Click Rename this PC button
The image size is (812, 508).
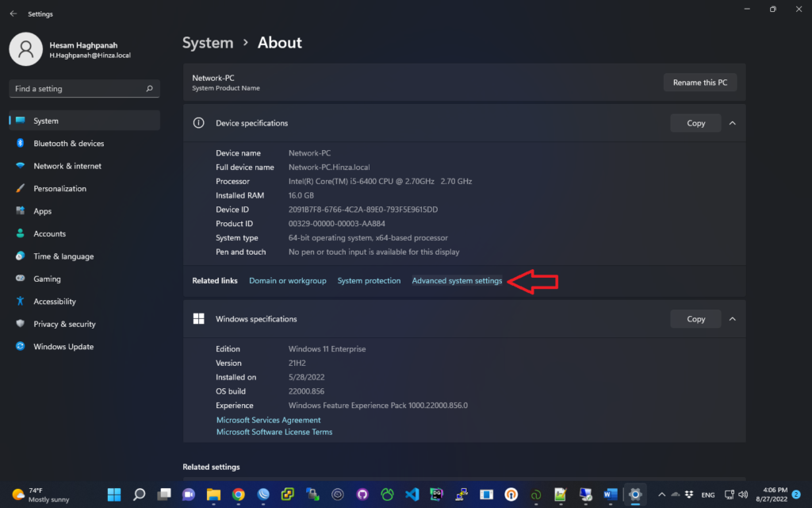point(700,83)
